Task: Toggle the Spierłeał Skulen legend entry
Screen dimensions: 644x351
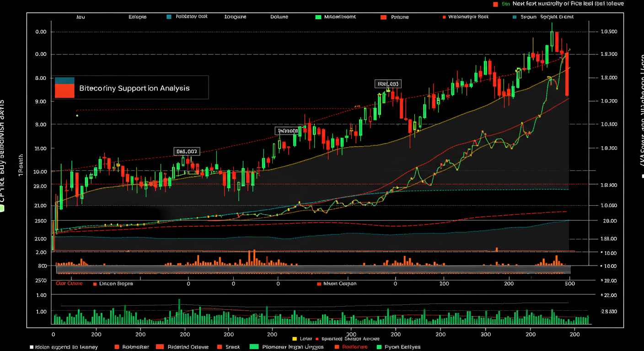Action: (x=348, y=339)
